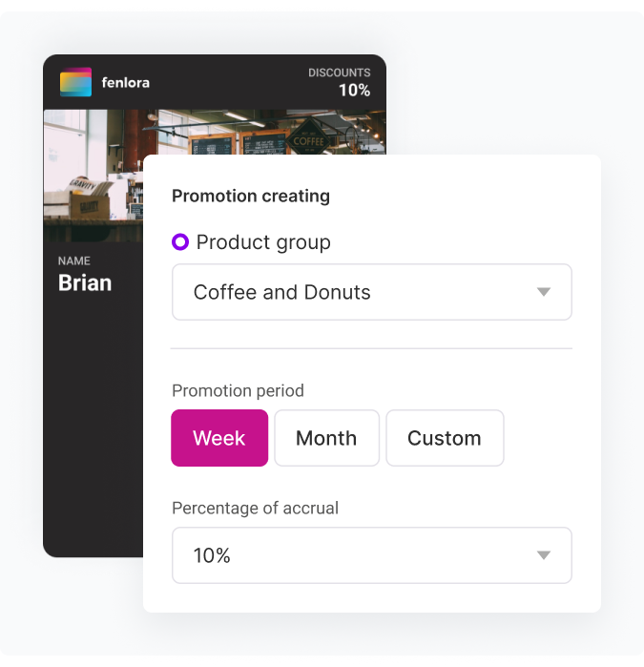Click the Product group label text
Viewport: 644px width, 667px height.
click(x=263, y=242)
